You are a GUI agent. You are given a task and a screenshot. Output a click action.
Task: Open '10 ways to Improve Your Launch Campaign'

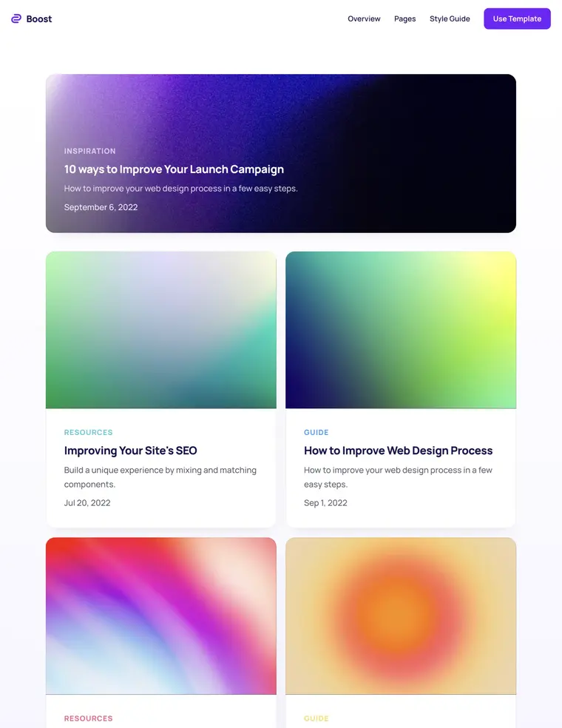point(174,169)
